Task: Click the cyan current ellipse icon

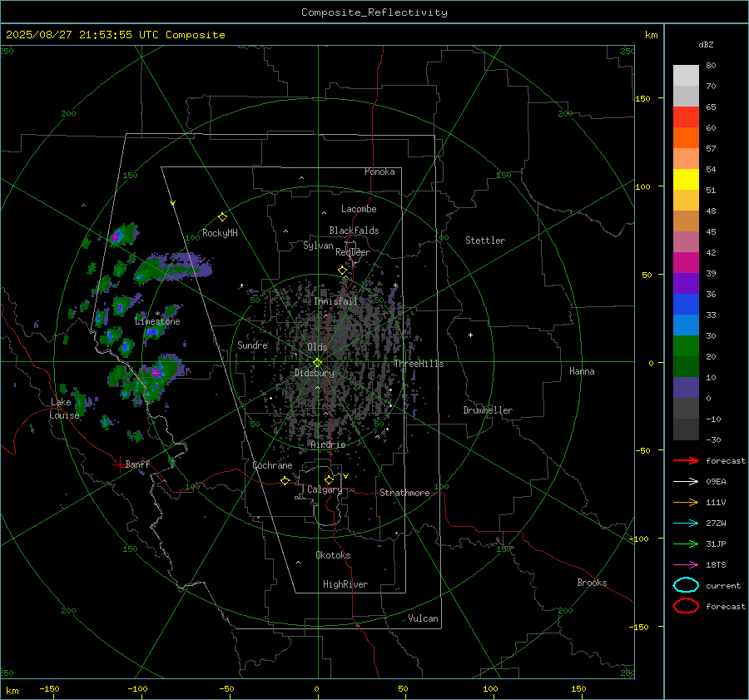Action: [686, 585]
